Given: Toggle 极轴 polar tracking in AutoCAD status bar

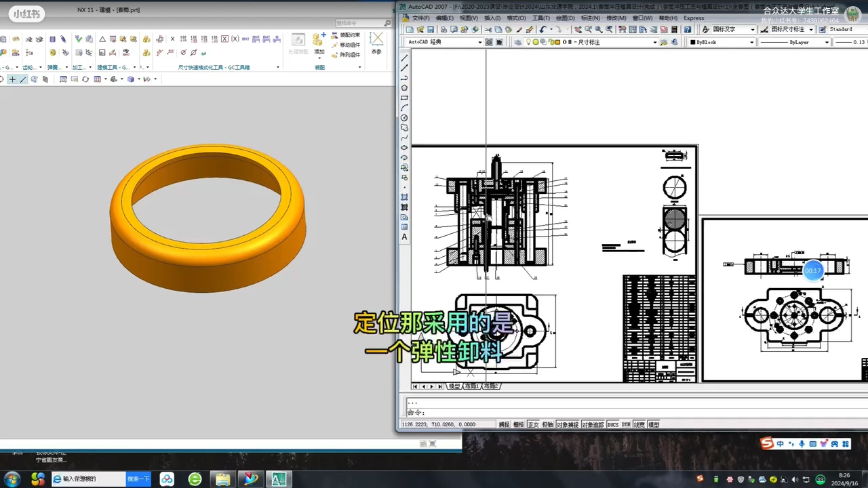Looking at the screenshot, I should pyautogui.click(x=548, y=424).
